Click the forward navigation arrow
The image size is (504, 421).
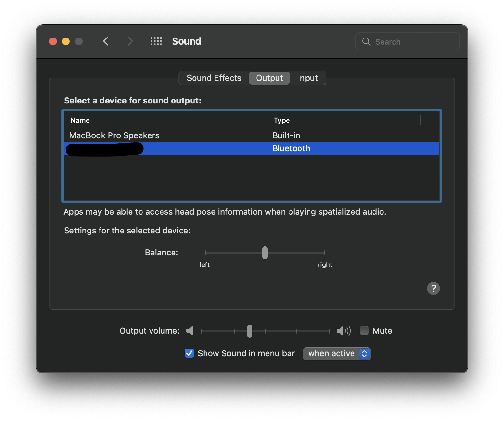130,41
